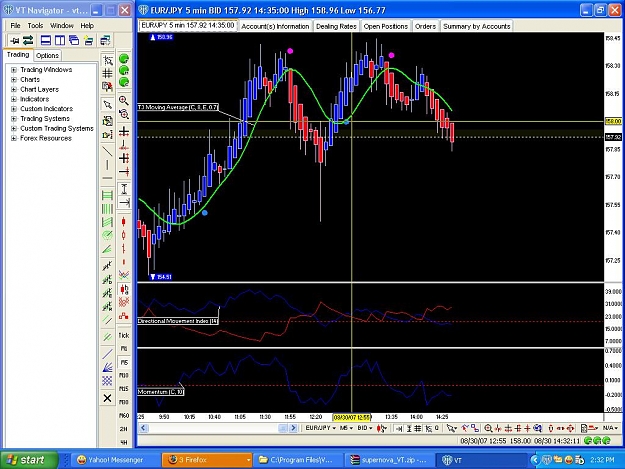Select the zoom in magnifier tool

click(x=124, y=100)
